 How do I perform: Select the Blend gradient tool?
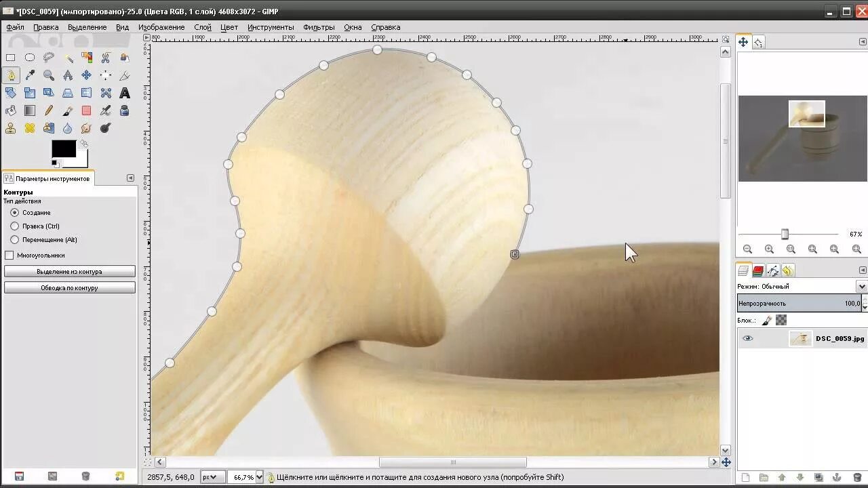click(x=30, y=110)
